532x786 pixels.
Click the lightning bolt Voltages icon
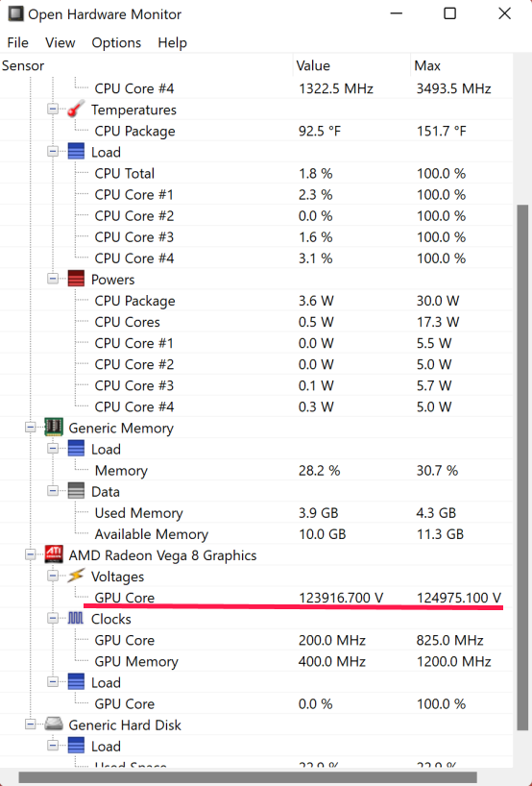click(x=76, y=576)
